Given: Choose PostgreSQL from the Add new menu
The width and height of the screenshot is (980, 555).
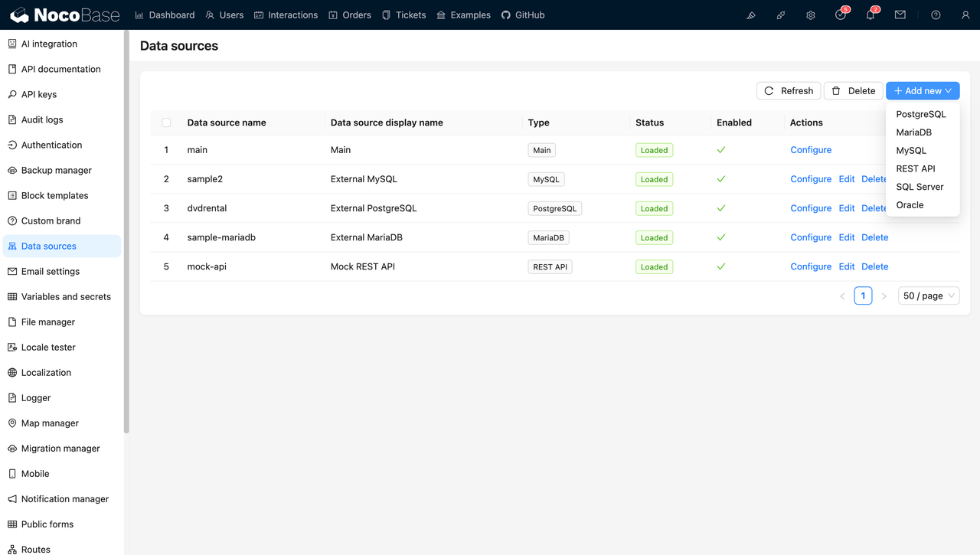Looking at the screenshot, I should pyautogui.click(x=921, y=114).
